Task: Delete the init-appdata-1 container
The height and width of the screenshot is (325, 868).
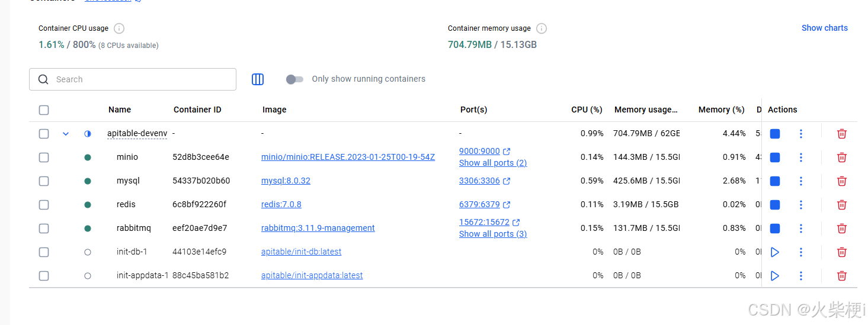Action: click(x=841, y=276)
